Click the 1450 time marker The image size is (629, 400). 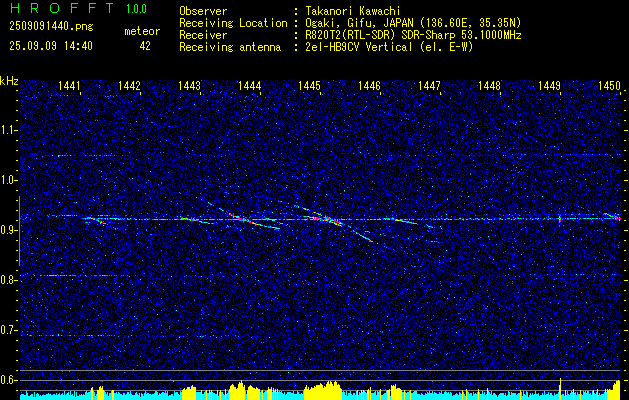coord(609,85)
